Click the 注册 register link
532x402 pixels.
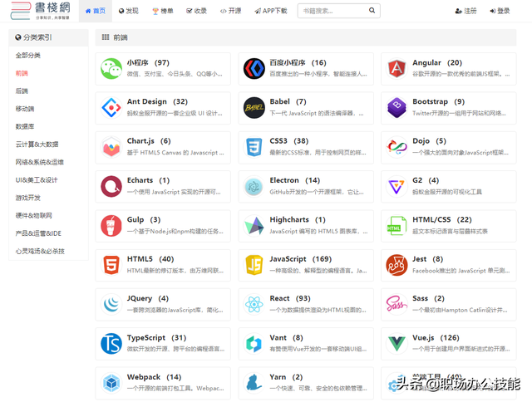coord(465,11)
